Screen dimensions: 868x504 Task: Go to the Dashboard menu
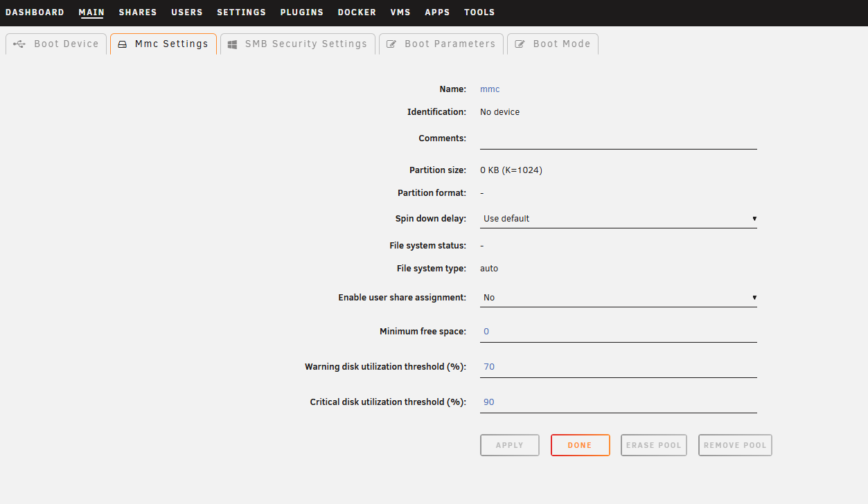pyautogui.click(x=35, y=12)
